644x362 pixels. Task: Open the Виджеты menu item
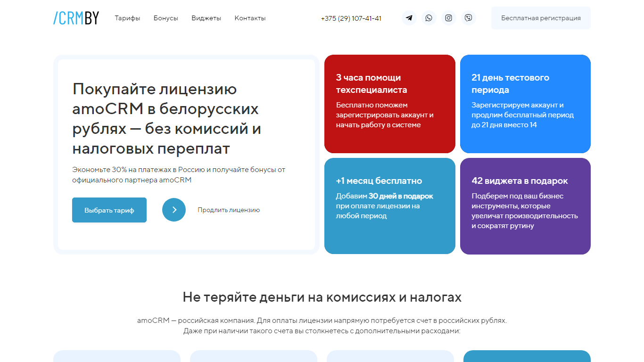tap(206, 18)
